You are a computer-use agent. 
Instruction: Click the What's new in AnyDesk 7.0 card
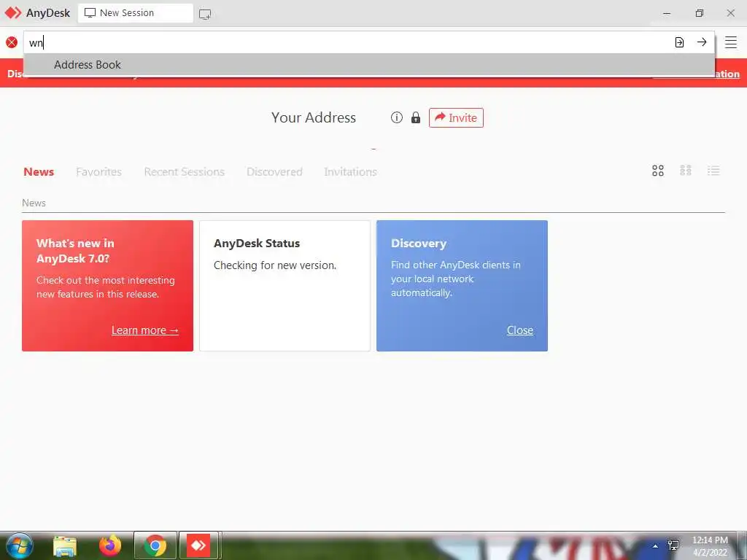click(x=108, y=286)
